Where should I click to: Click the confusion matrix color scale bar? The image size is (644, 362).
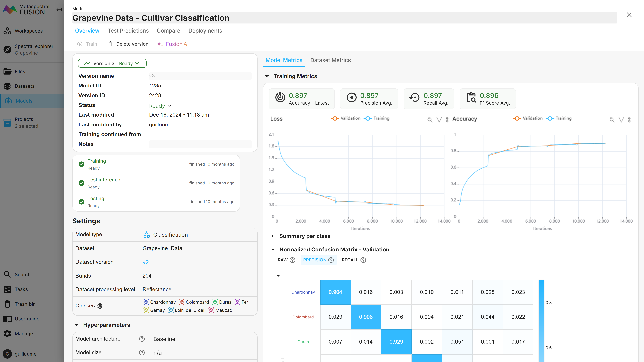541,320
